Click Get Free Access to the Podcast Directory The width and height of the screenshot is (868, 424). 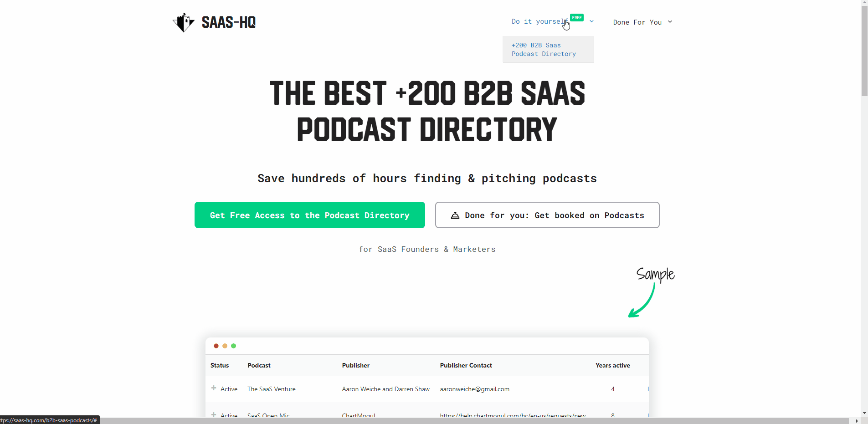point(309,215)
